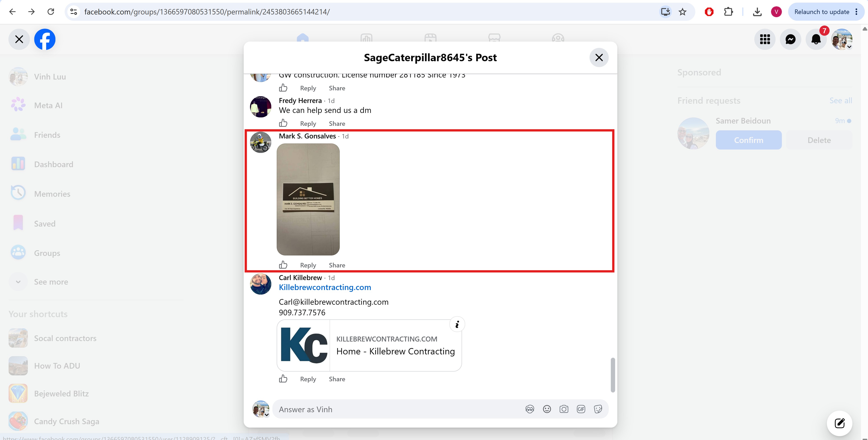Open Mark S. Gonsalves's business card photo
Image resolution: width=868 pixels, height=440 pixels.
point(308,199)
